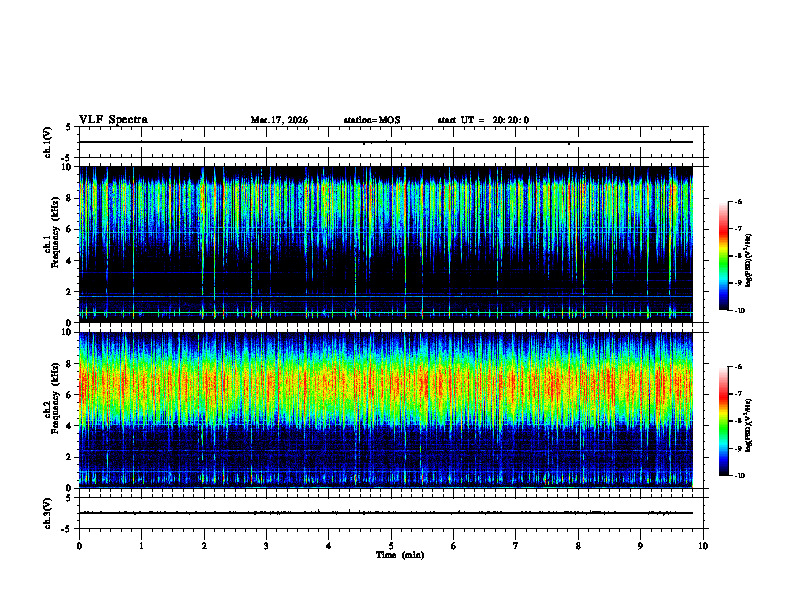Click time axis tick label "3"
The width and height of the screenshot is (792, 612).
[266, 546]
